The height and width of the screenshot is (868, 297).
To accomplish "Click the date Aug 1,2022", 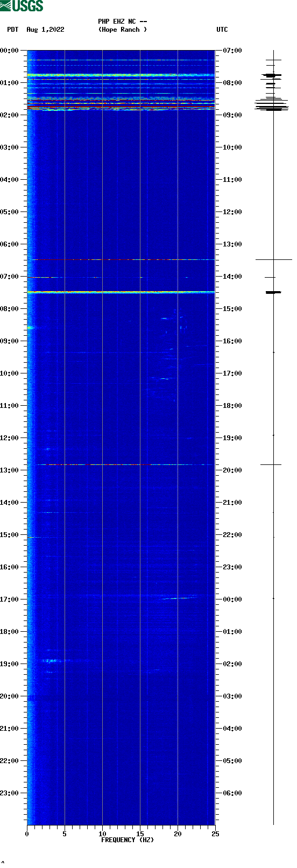I will coord(45,30).
